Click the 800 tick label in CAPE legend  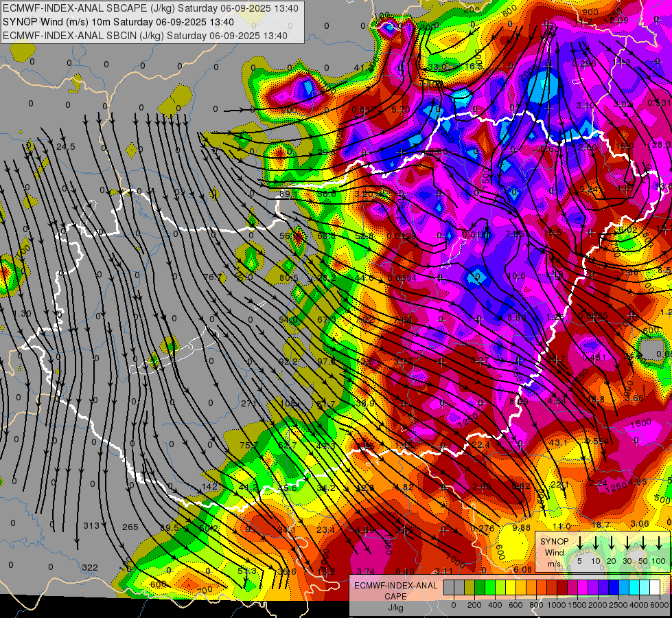point(536,605)
